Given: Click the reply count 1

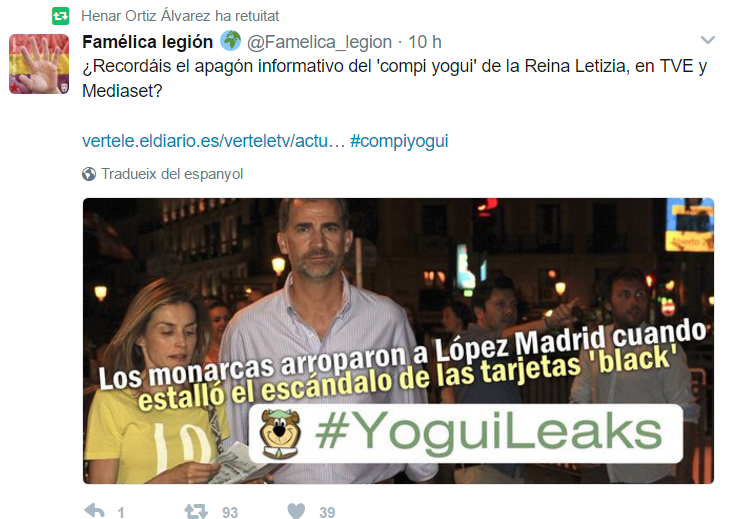Looking at the screenshot, I should 121,512.
